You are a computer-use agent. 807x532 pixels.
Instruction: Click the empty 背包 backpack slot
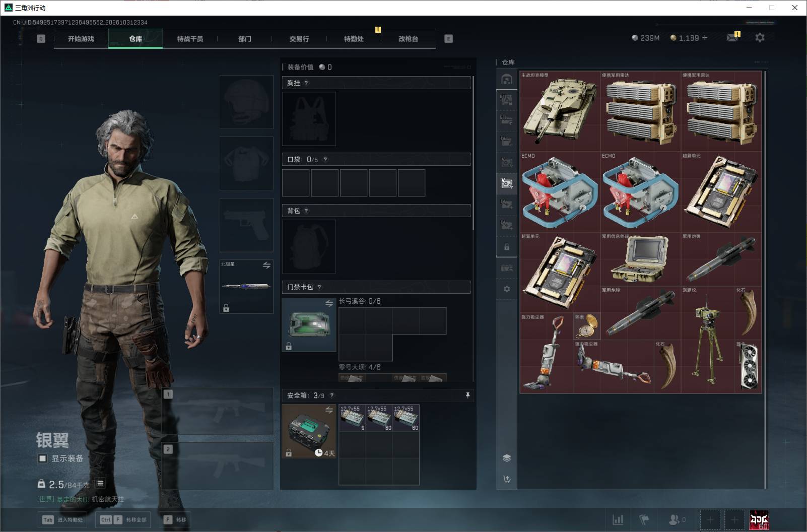(309, 247)
